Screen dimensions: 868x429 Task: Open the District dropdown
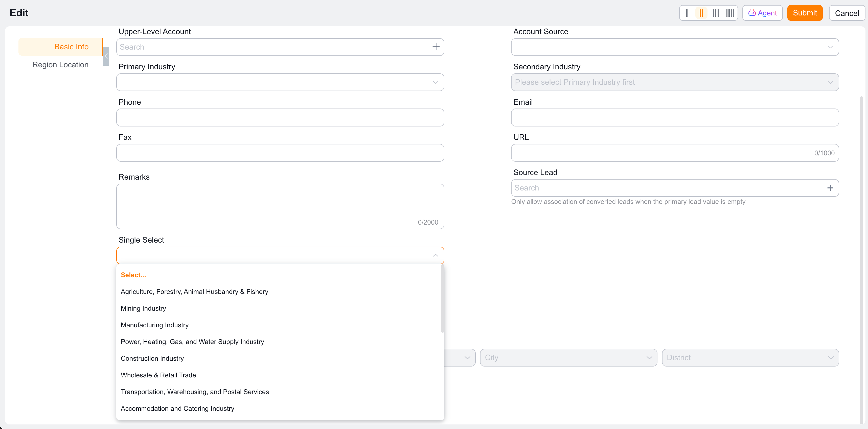750,357
